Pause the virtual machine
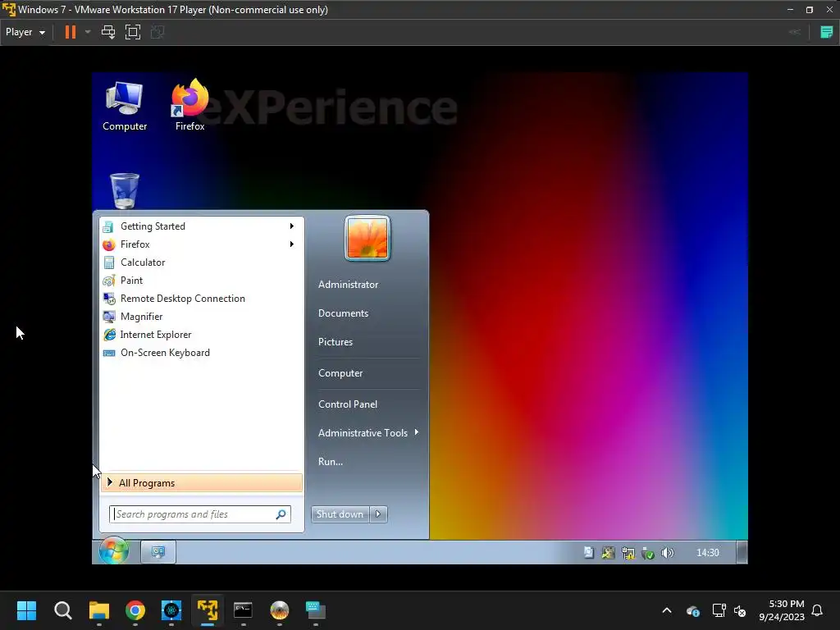This screenshot has height=630, width=840. pyautogui.click(x=71, y=32)
